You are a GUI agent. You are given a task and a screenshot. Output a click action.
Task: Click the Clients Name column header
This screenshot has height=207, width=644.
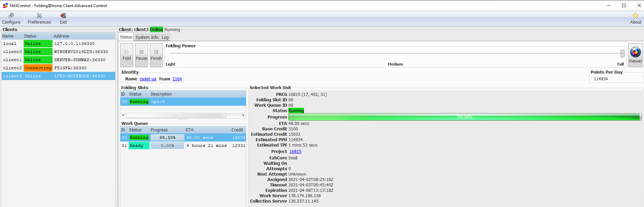(x=12, y=36)
